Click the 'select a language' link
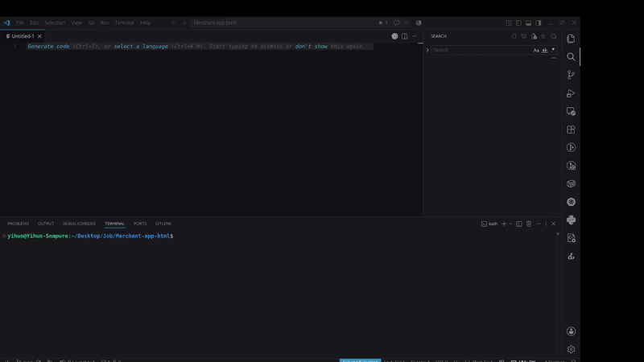Screen dimensions: 644x362 [141, 47]
